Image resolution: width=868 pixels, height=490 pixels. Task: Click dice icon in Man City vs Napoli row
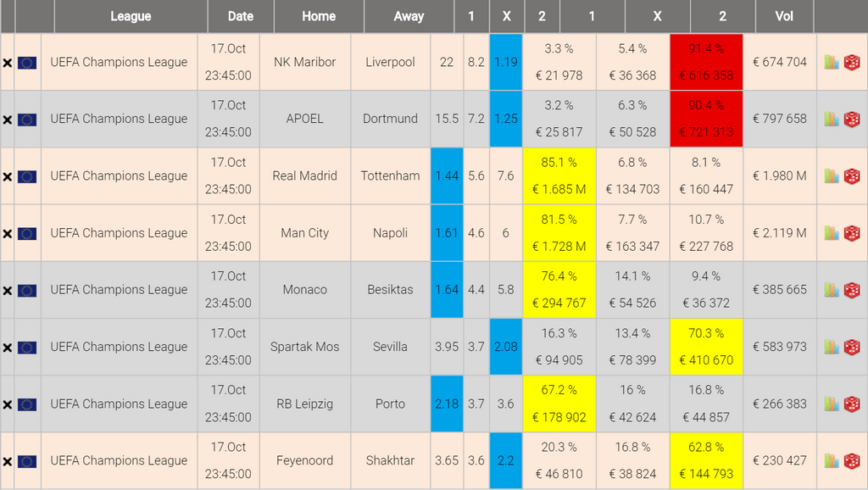(x=851, y=233)
